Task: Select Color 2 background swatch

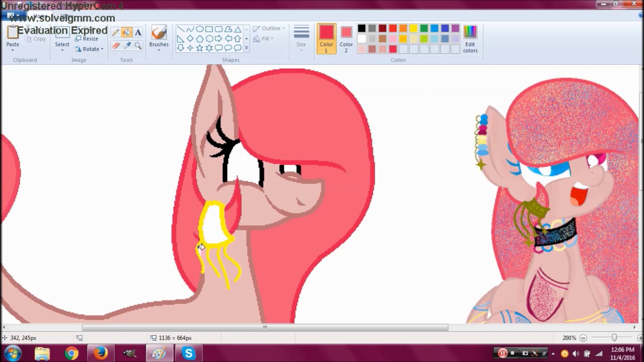Action: 346,39
